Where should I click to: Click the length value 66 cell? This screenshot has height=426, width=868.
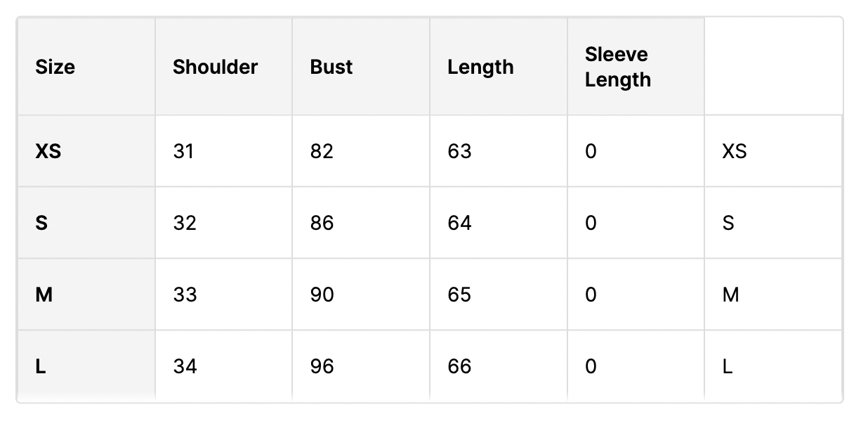point(499,366)
